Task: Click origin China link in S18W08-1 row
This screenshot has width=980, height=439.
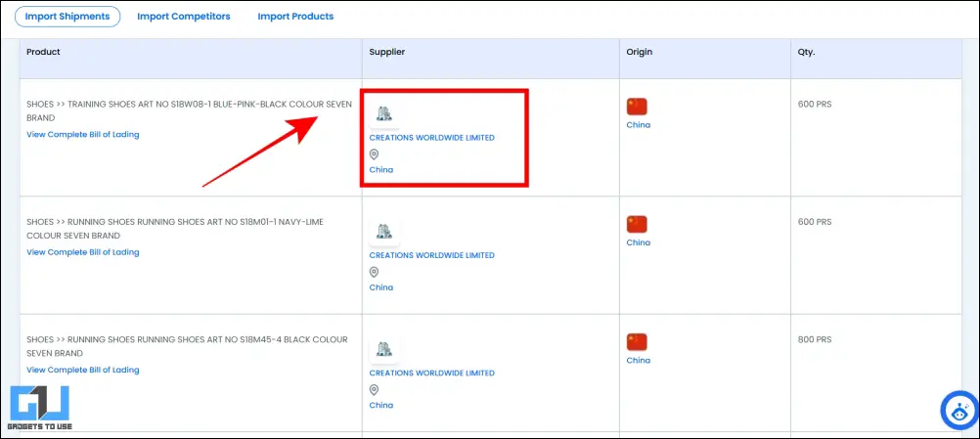Action: tap(638, 125)
